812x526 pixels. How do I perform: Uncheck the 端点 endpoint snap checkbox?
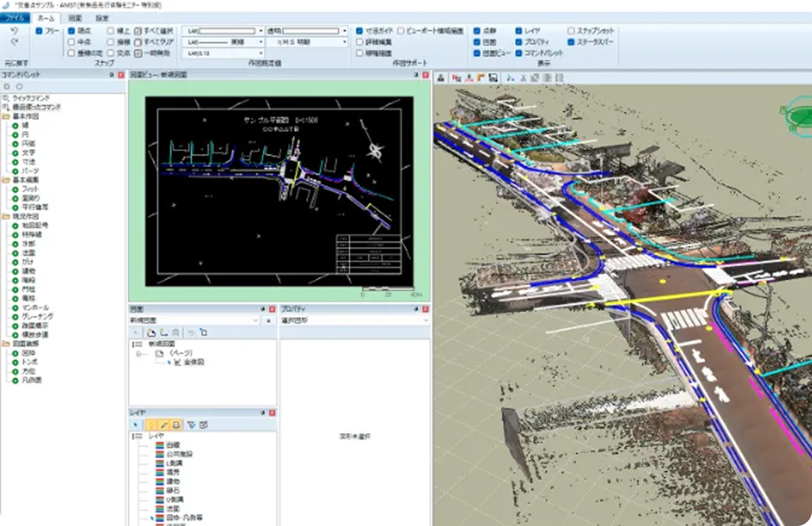coord(71,31)
